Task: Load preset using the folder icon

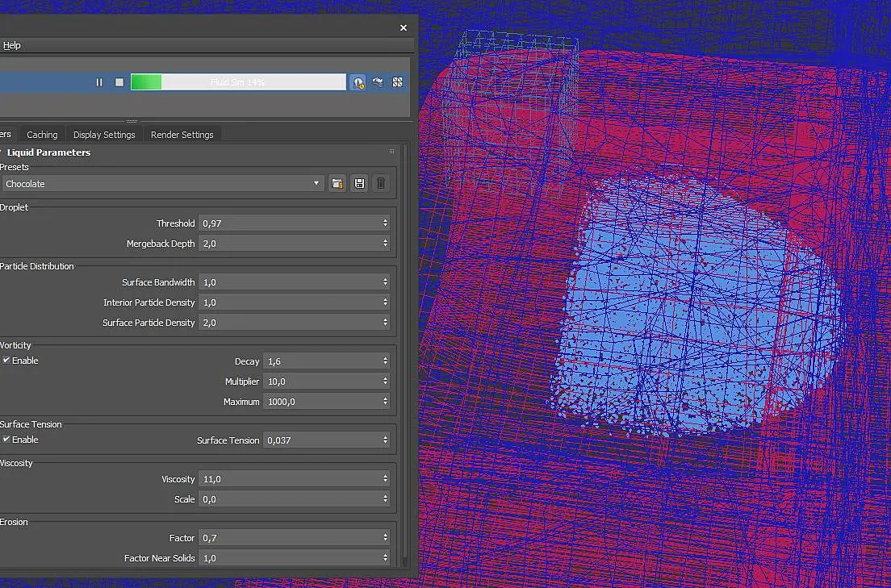Action: coord(337,184)
